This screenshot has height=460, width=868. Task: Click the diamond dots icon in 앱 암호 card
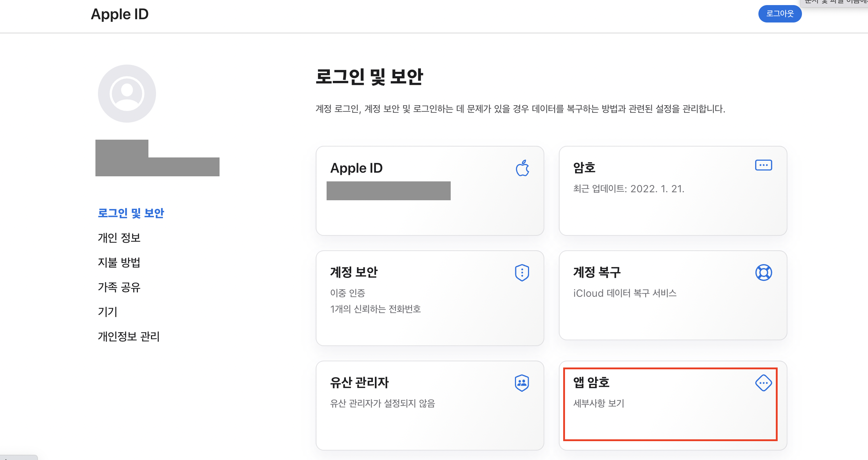click(x=763, y=383)
